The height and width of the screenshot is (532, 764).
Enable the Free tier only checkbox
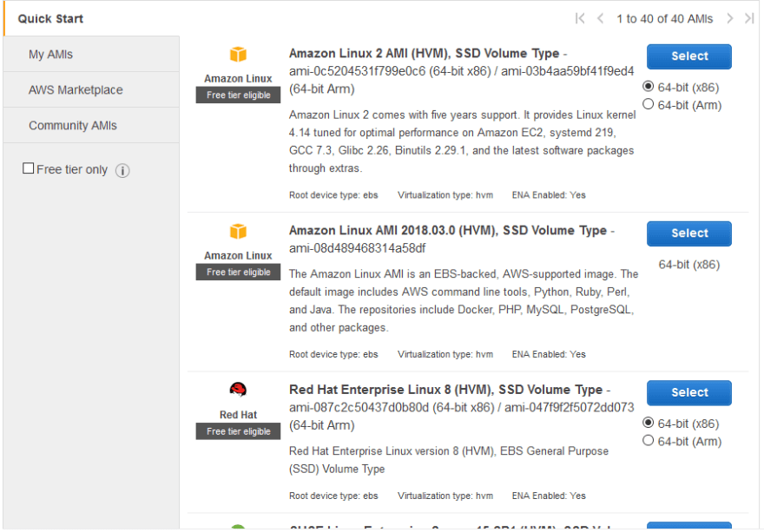(29, 168)
